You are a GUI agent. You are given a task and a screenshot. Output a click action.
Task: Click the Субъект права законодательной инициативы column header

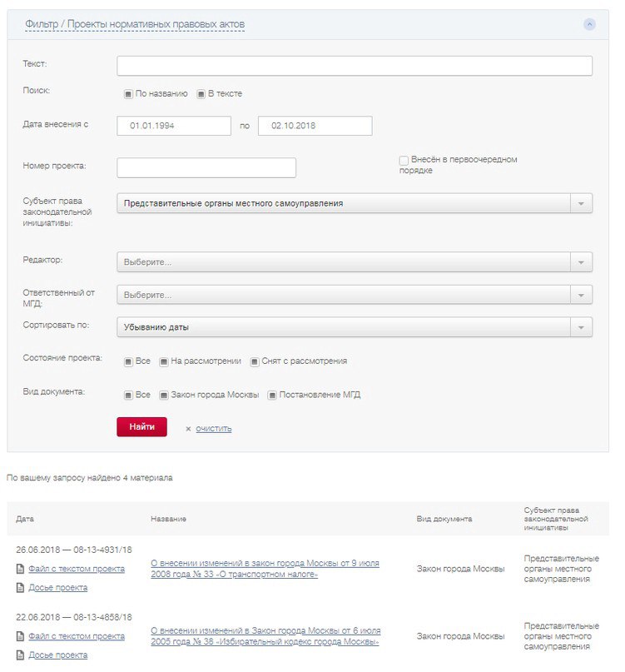(556, 519)
